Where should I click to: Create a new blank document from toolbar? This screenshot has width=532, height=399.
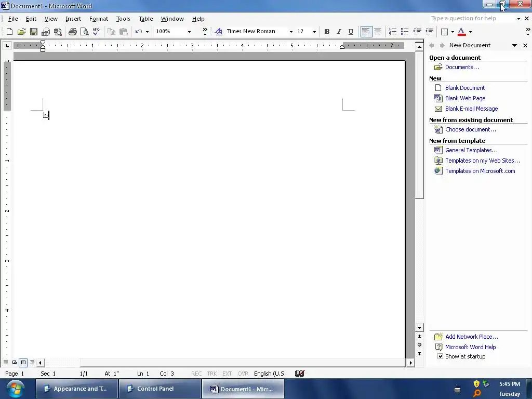click(9, 32)
